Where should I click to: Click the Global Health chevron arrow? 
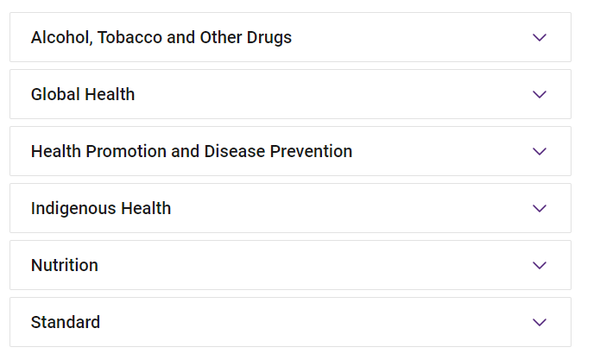539,94
